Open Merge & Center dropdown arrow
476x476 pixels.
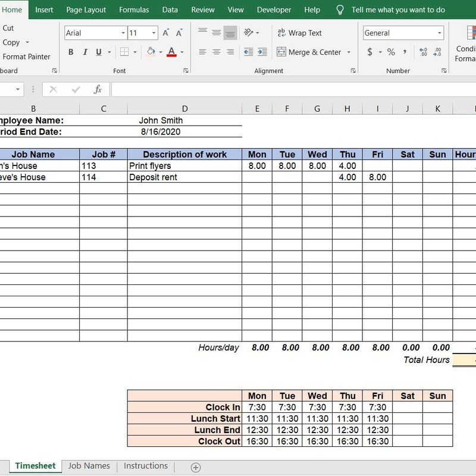[x=349, y=52]
